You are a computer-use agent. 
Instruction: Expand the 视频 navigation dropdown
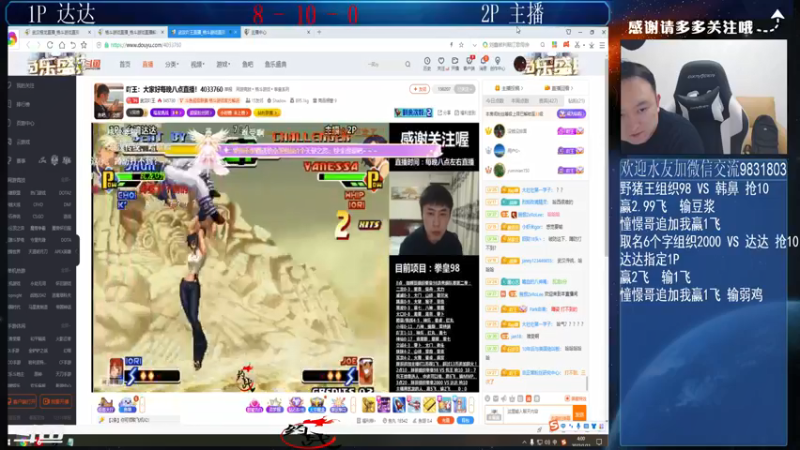(x=197, y=64)
